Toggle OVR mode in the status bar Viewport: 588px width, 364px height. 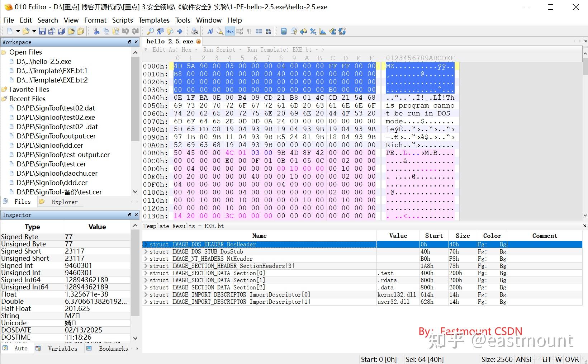pos(572,359)
